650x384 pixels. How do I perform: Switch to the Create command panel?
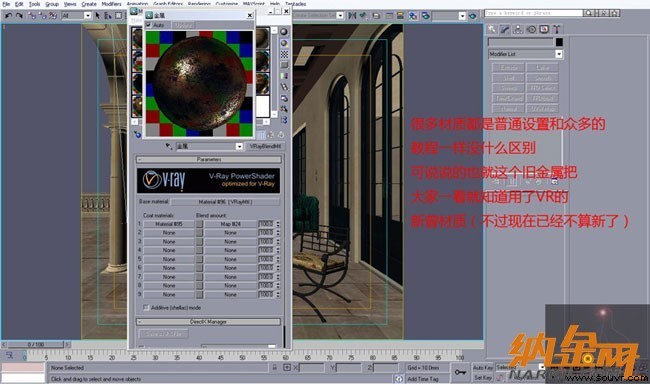coord(492,29)
